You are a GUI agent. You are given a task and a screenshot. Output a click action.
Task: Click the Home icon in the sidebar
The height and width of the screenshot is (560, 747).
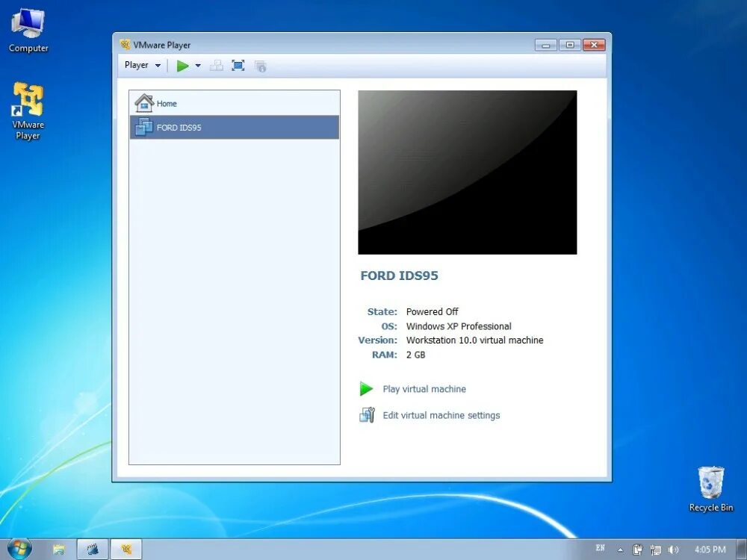(143, 102)
